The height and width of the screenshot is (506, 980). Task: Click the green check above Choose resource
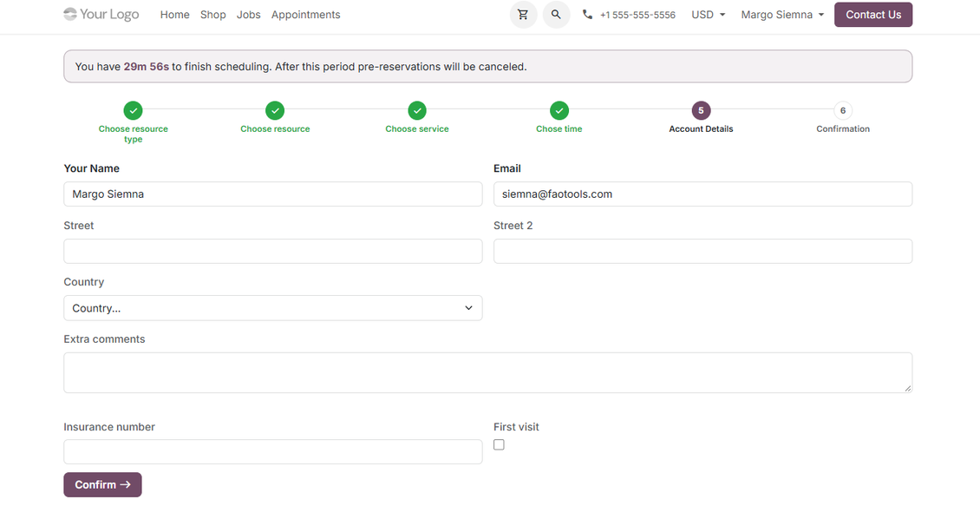tap(275, 111)
